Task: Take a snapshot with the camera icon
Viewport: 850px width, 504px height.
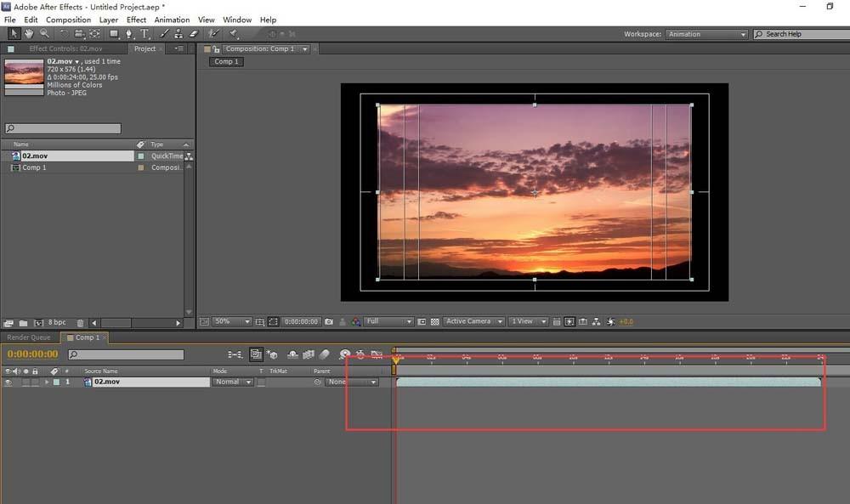Action: 329,322
